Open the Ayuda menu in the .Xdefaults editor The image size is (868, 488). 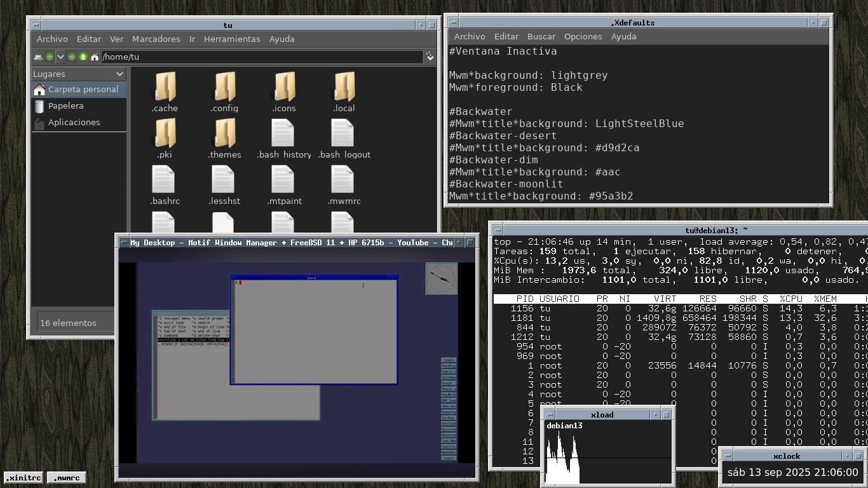click(623, 36)
